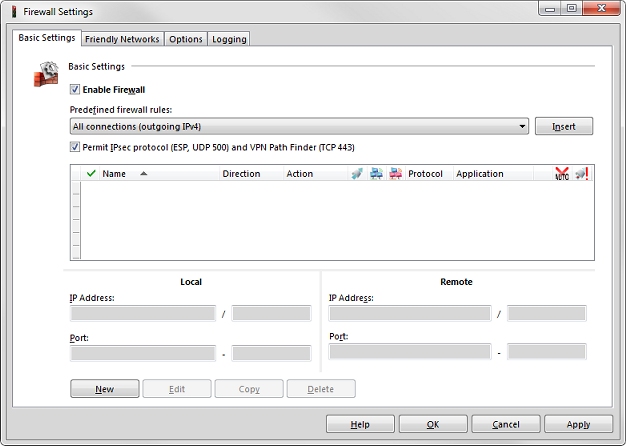The image size is (626, 446).
Task: Click the Local IP Address field
Action: tap(143, 314)
